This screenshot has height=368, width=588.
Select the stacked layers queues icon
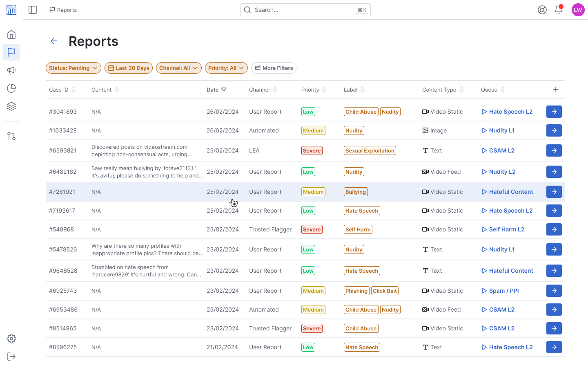click(11, 106)
